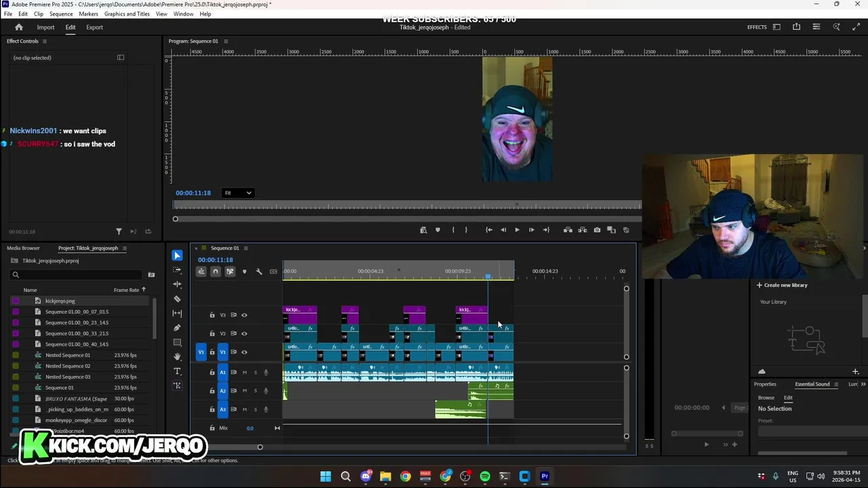Toggle lock on track V3
Image resolution: width=868 pixels, height=488 pixels.
[x=212, y=315]
